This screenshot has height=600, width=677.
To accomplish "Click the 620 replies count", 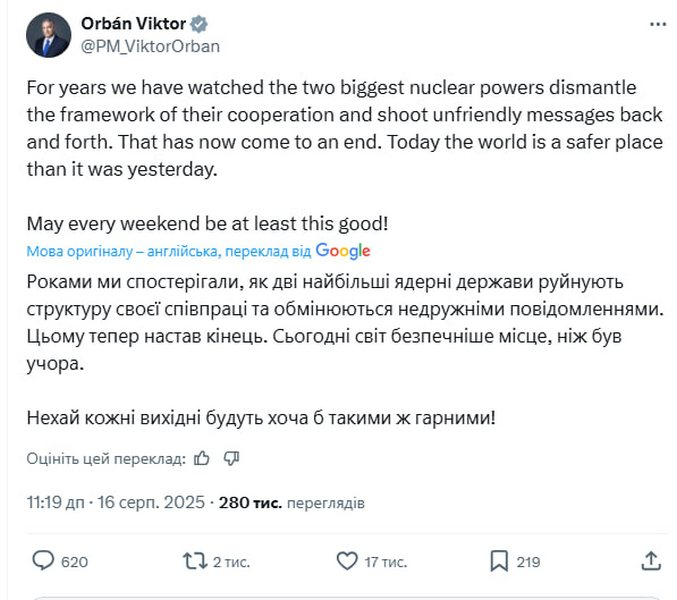I will point(74,562).
